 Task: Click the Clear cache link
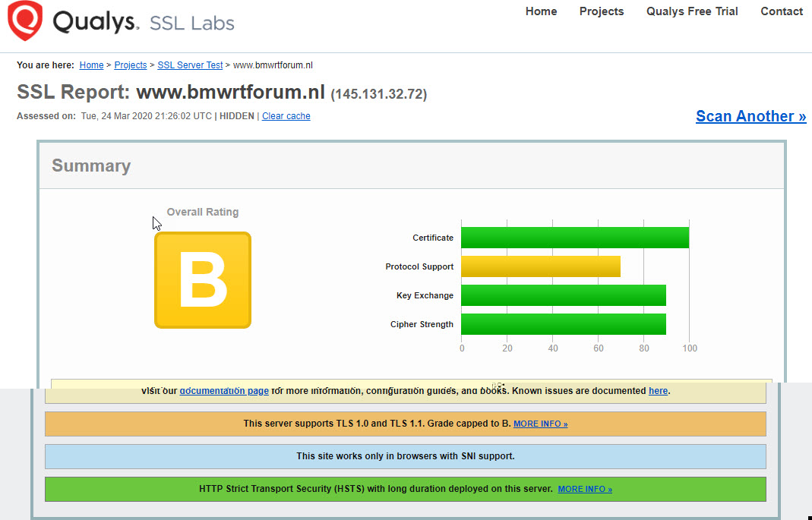(x=286, y=116)
